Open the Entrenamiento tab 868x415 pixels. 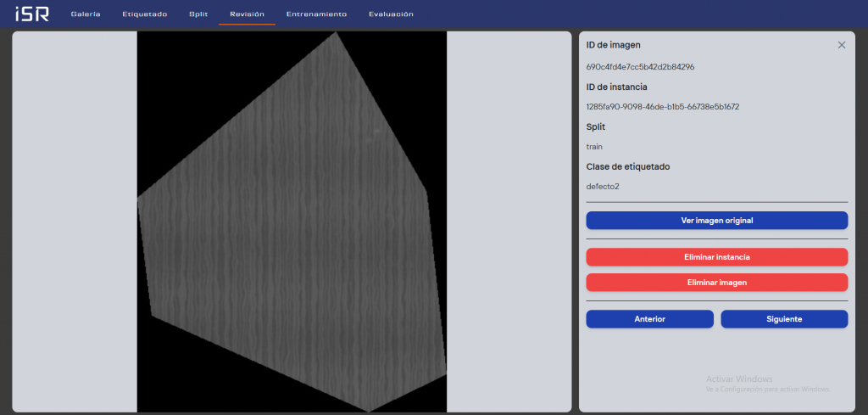point(316,14)
